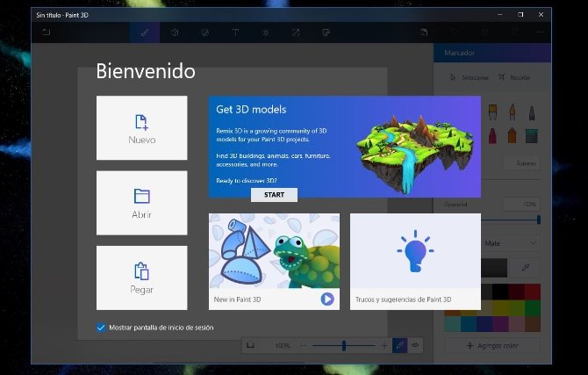Choose the bright red color swatch
Image resolution: width=588 pixels, height=375 pixels.
click(x=533, y=292)
